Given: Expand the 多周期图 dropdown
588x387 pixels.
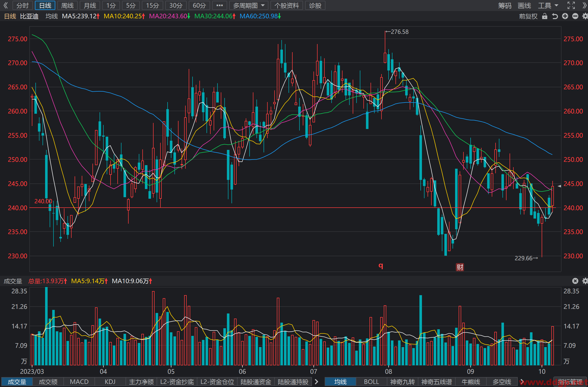Looking at the screenshot, I should [249, 5].
